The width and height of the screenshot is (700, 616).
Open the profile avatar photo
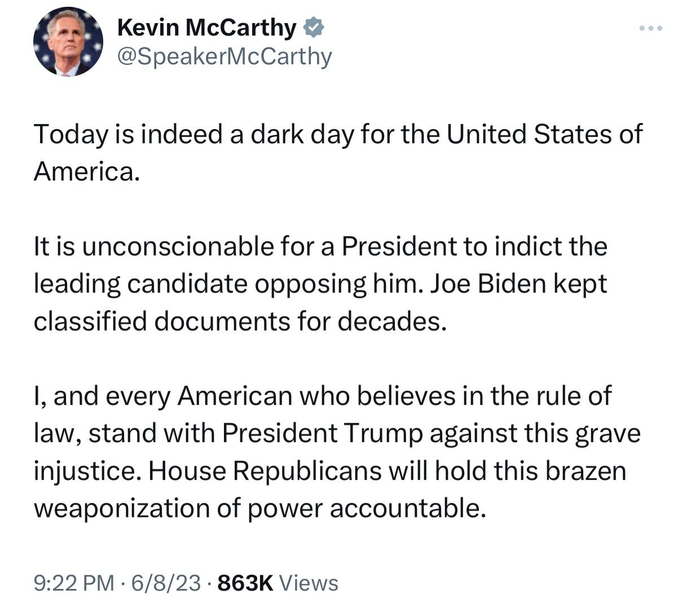[x=68, y=42]
